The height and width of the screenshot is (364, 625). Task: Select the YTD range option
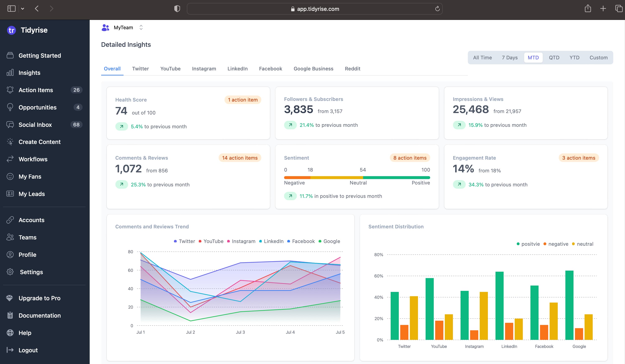tap(574, 57)
